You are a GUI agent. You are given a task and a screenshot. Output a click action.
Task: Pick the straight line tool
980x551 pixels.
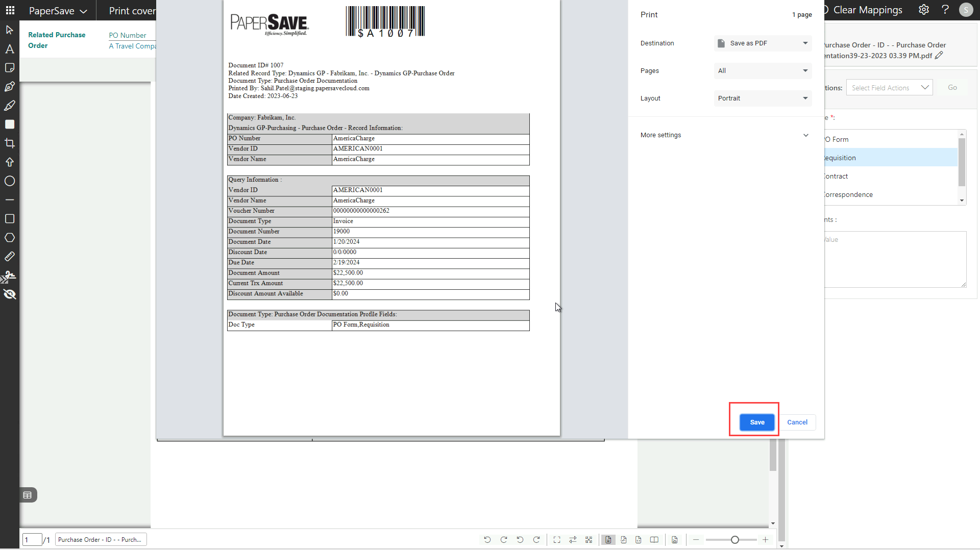(9, 200)
